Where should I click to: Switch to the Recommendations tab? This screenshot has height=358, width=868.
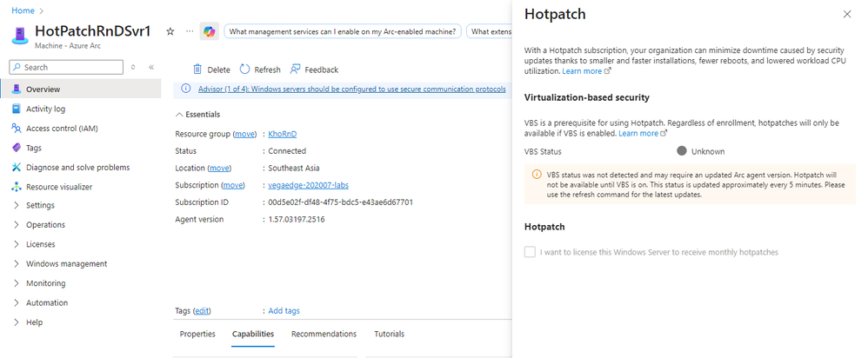coord(324,334)
